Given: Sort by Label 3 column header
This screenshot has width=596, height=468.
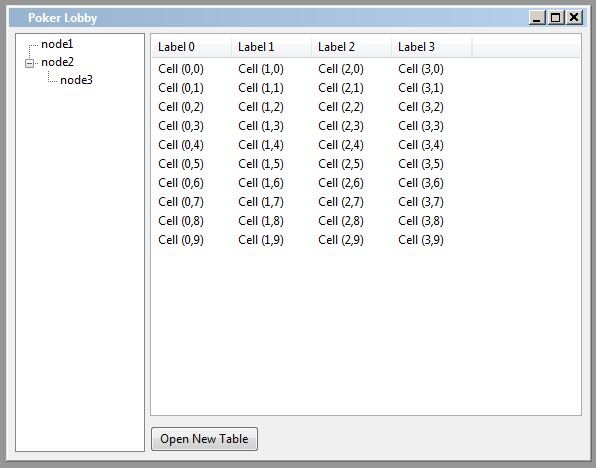Looking at the screenshot, I should pos(431,47).
